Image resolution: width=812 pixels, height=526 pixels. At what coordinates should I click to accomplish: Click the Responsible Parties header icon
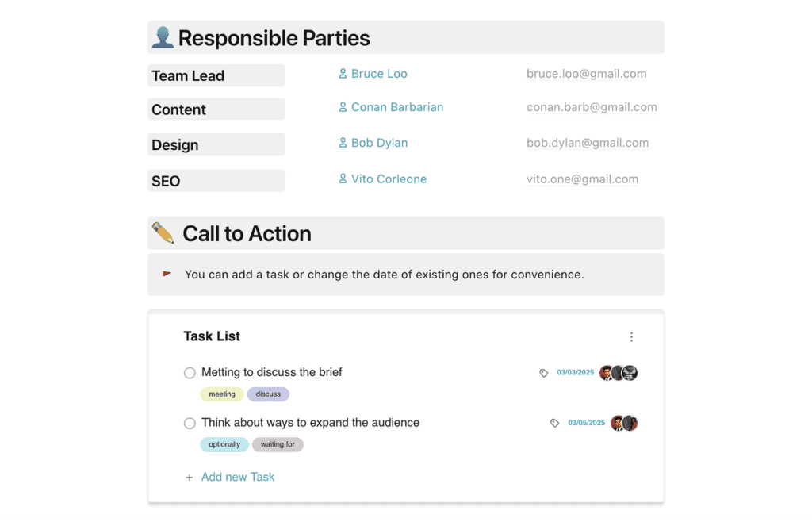[163, 36]
